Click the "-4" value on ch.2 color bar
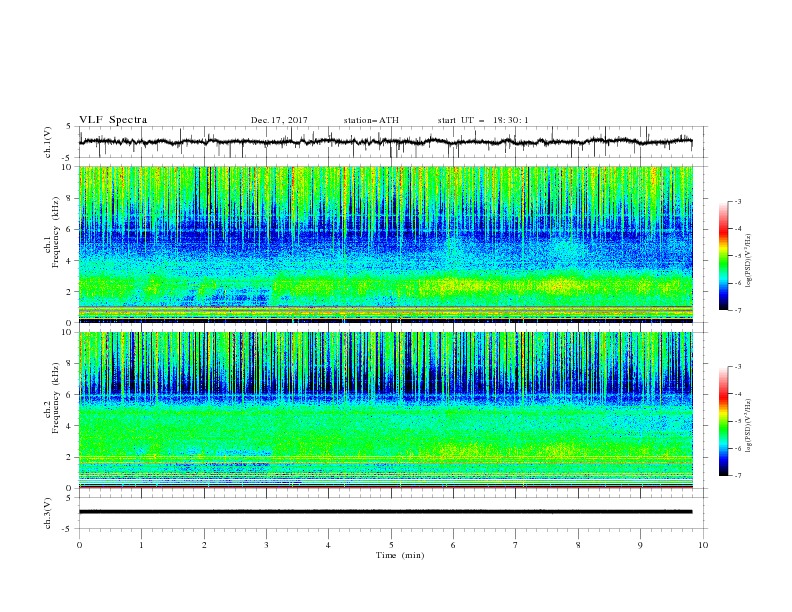This screenshot has height=612, width=792. tap(737, 394)
